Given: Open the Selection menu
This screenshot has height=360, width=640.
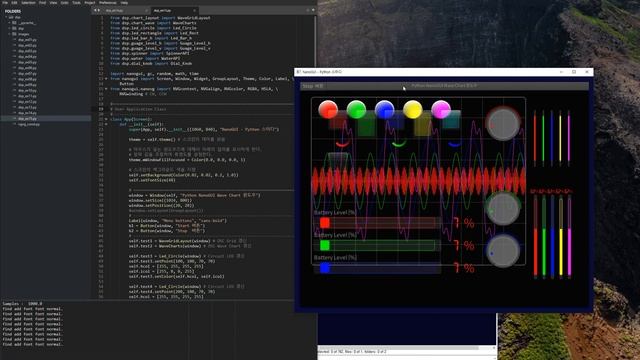Looking at the screenshot, I should click(28, 2).
